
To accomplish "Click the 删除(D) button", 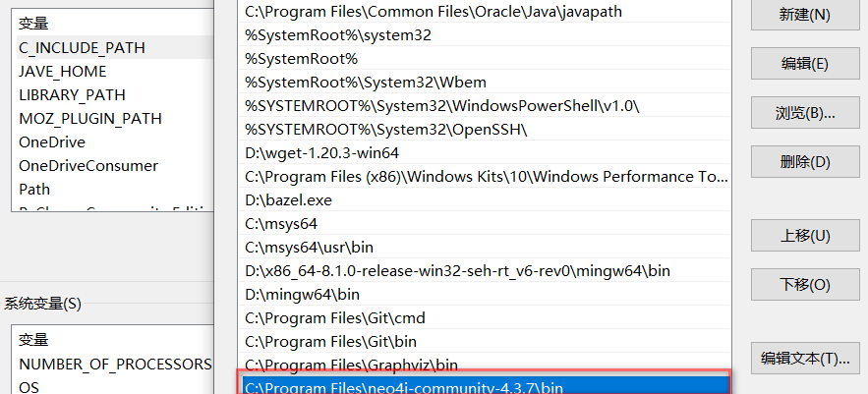I will (805, 162).
